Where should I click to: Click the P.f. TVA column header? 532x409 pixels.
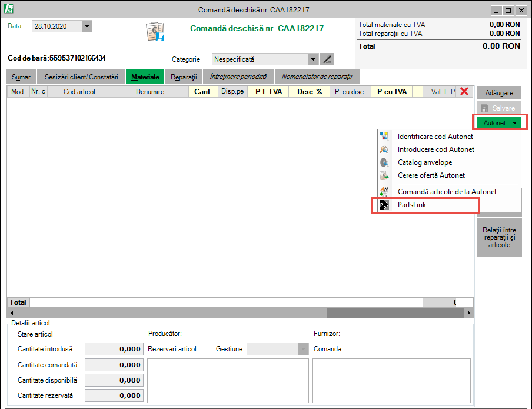click(268, 92)
